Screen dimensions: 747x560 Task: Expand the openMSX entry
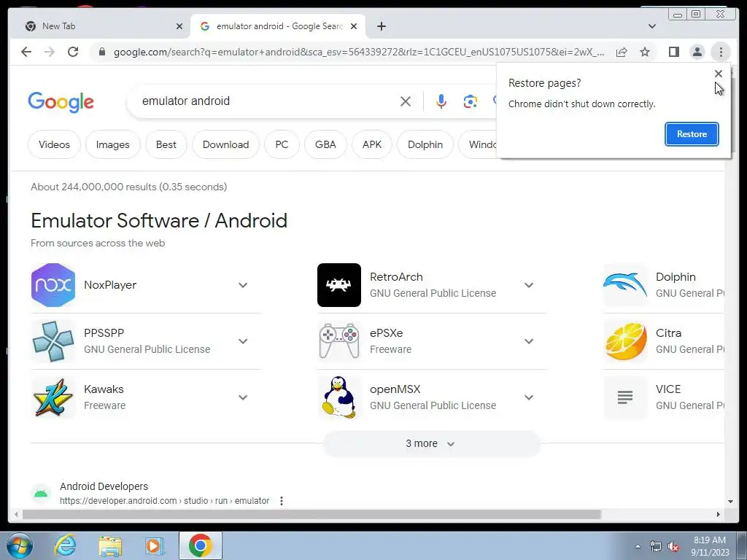(529, 397)
